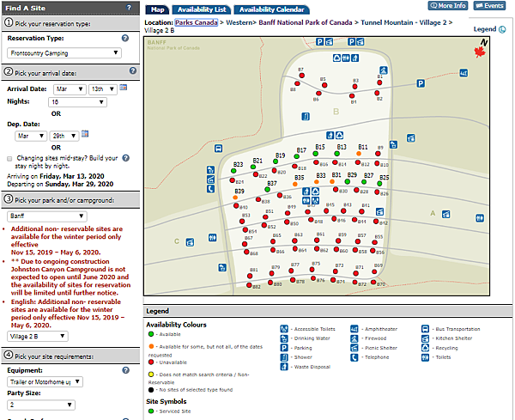The image size is (515, 420).
Task: Select partially available site B11 marker
Action: coord(359,154)
